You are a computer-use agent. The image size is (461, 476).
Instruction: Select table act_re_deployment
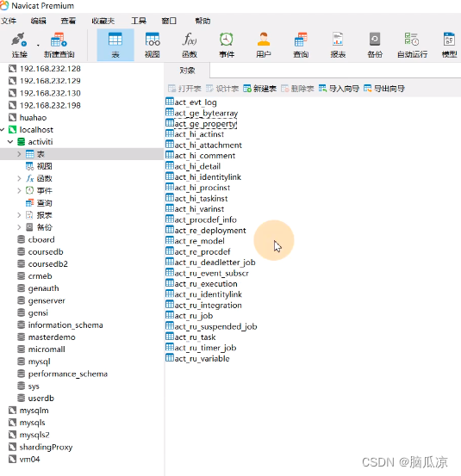pyautogui.click(x=206, y=230)
